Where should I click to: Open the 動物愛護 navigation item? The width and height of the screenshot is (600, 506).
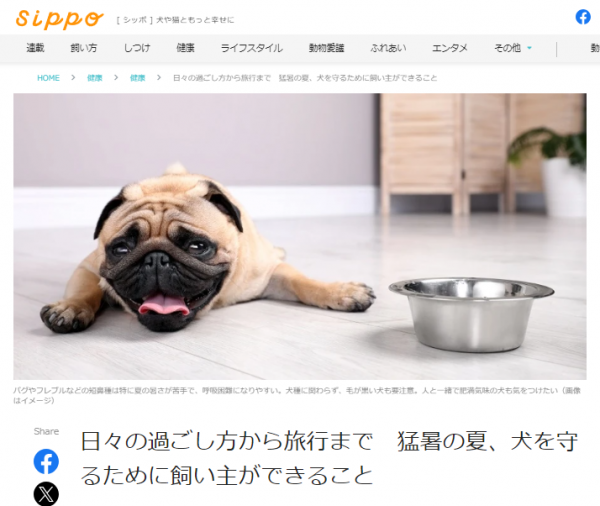(x=326, y=48)
